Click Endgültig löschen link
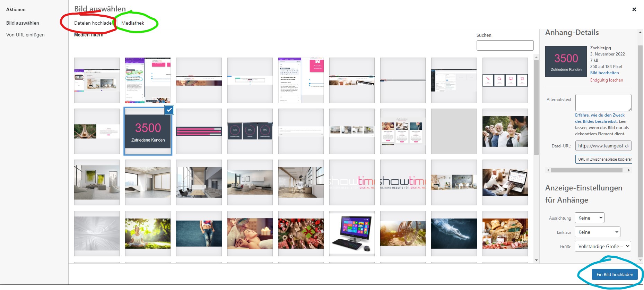Image resolution: width=644 pixels, height=290 pixels. tap(607, 80)
